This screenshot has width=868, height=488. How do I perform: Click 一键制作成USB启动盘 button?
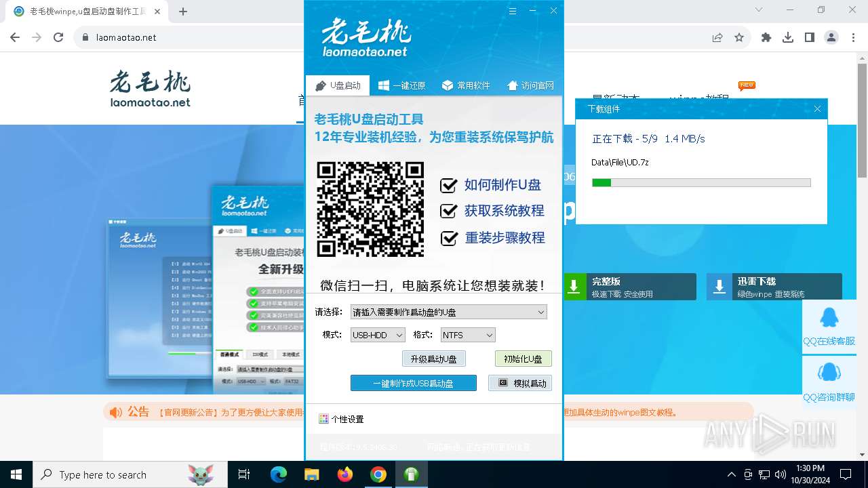pyautogui.click(x=413, y=384)
